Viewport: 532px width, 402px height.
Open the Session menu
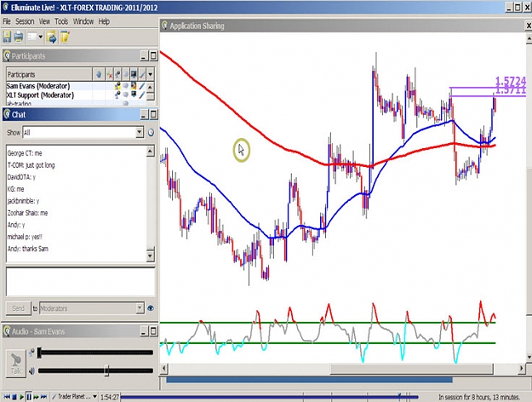pyautogui.click(x=25, y=21)
